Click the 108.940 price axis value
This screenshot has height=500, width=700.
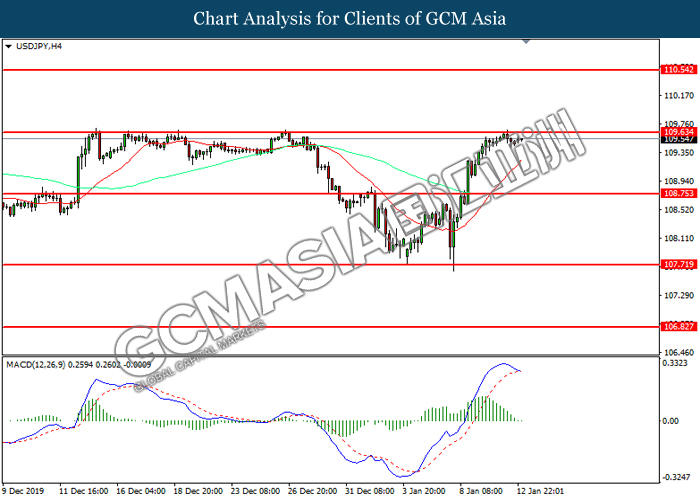coord(679,181)
